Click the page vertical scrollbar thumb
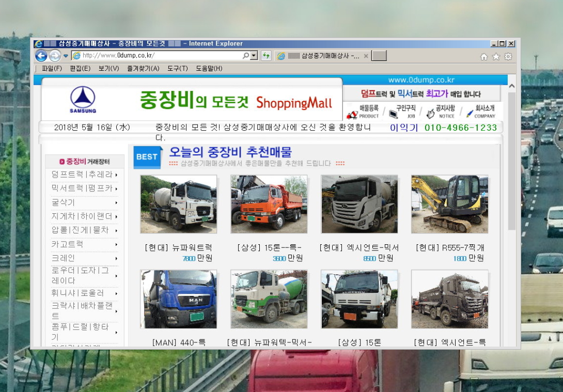This screenshot has height=392, width=563. coord(512,161)
